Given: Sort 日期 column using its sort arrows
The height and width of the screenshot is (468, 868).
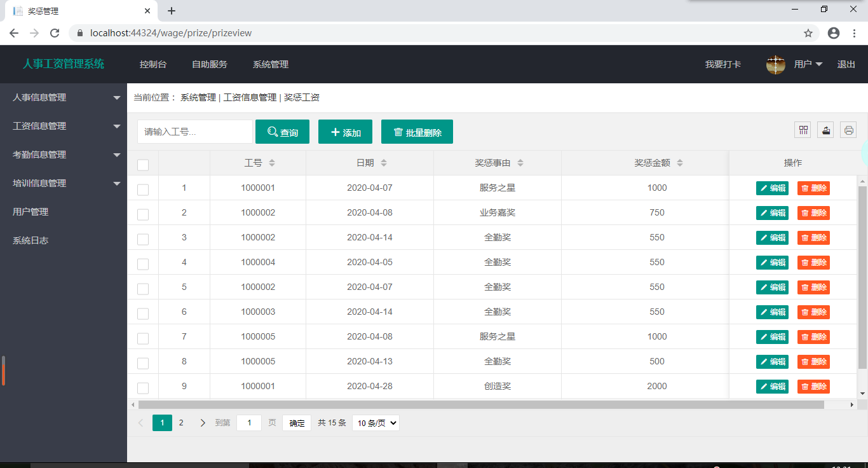Looking at the screenshot, I should [384, 163].
